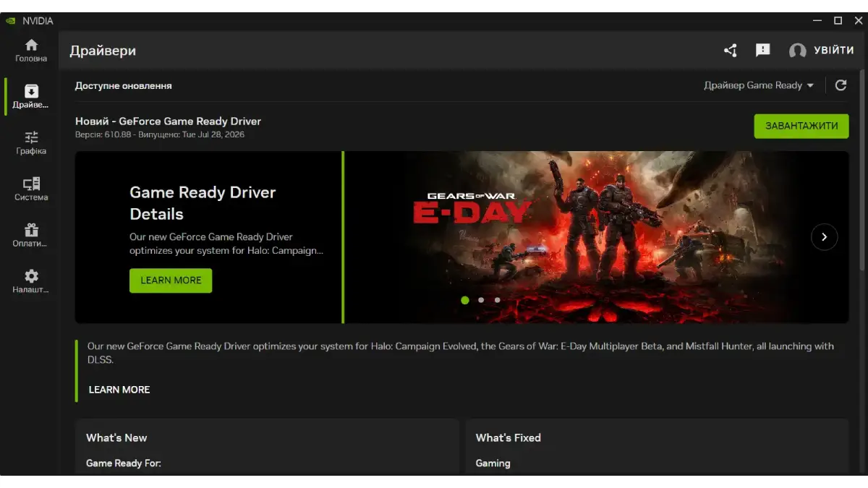Click the Доступне оновлення label

124,85
